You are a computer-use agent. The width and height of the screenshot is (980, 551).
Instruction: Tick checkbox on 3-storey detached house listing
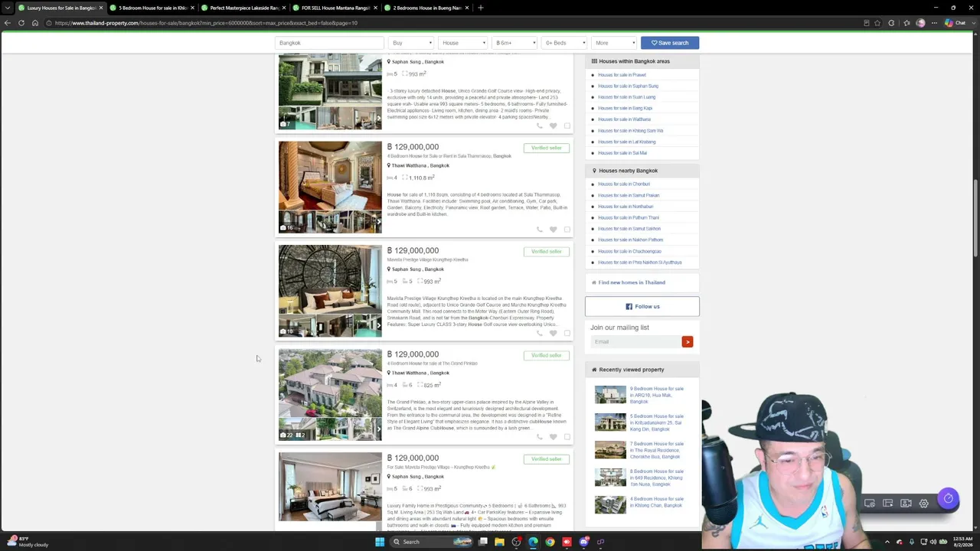(567, 126)
